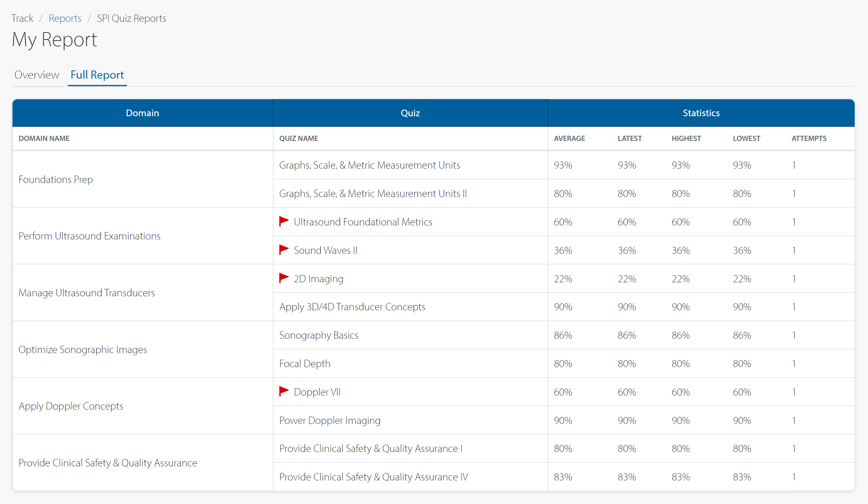The height and width of the screenshot is (504, 868).
Task: Open the Focal Depth quiz
Action: point(305,363)
